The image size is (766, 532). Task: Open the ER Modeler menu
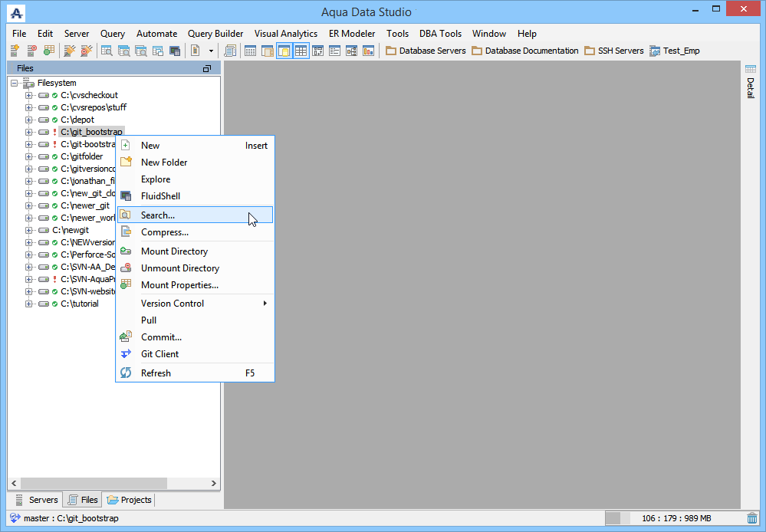pos(352,34)
